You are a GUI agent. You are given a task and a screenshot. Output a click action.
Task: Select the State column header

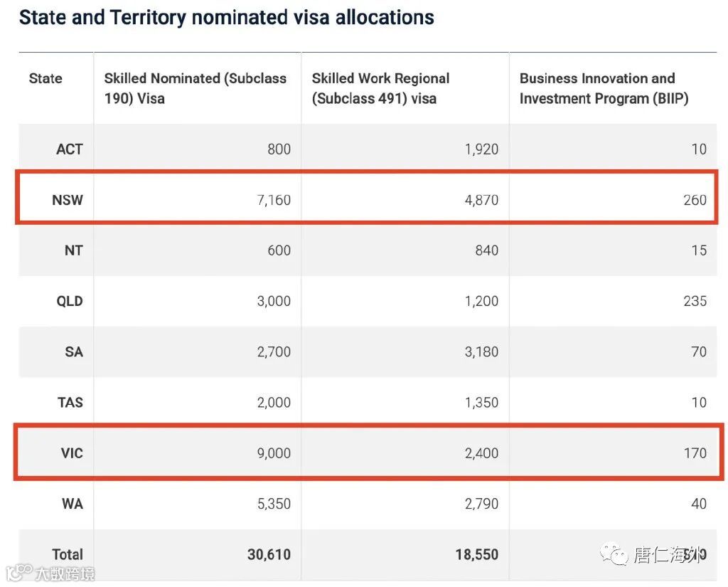pos(45,78)
